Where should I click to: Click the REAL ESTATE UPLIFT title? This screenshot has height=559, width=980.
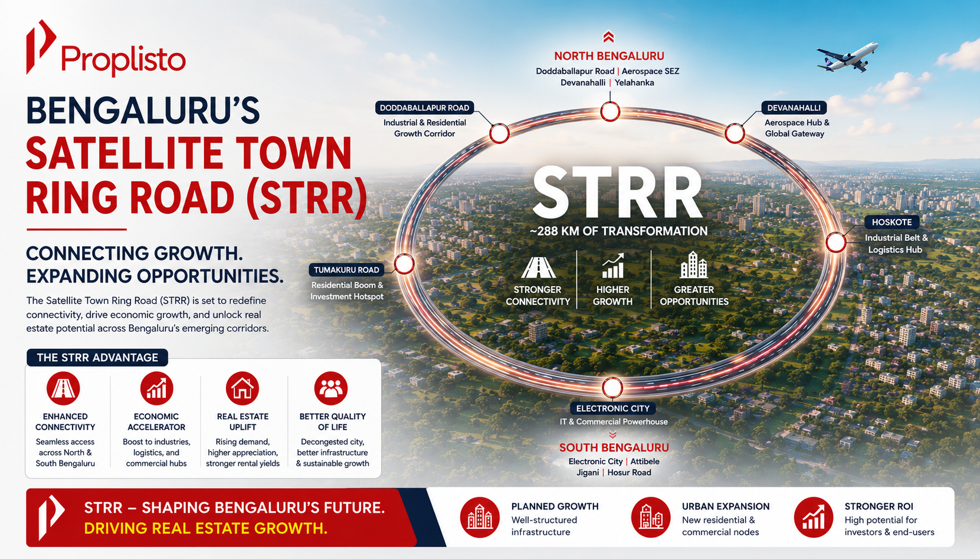(242, 421)
